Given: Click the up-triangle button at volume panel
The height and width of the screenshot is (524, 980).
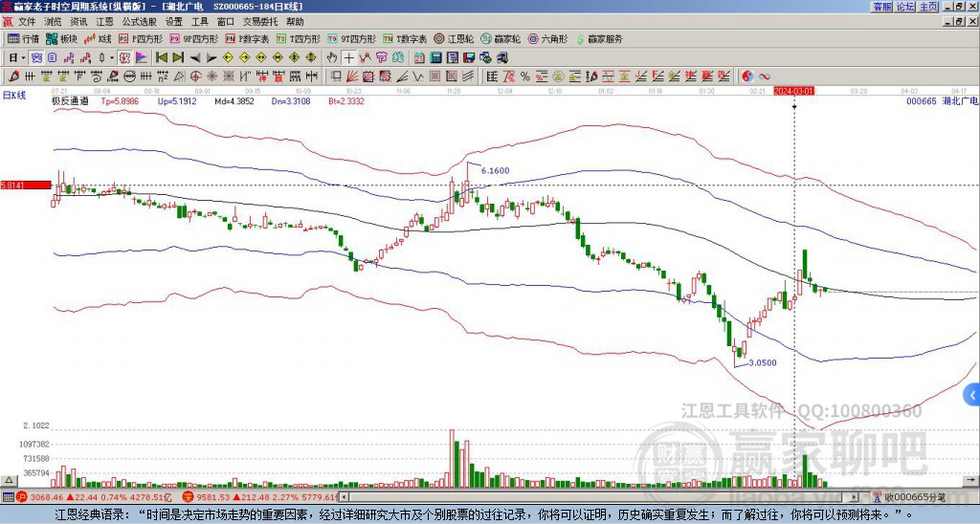Looking at the screenshot, I should click(9, 480).
